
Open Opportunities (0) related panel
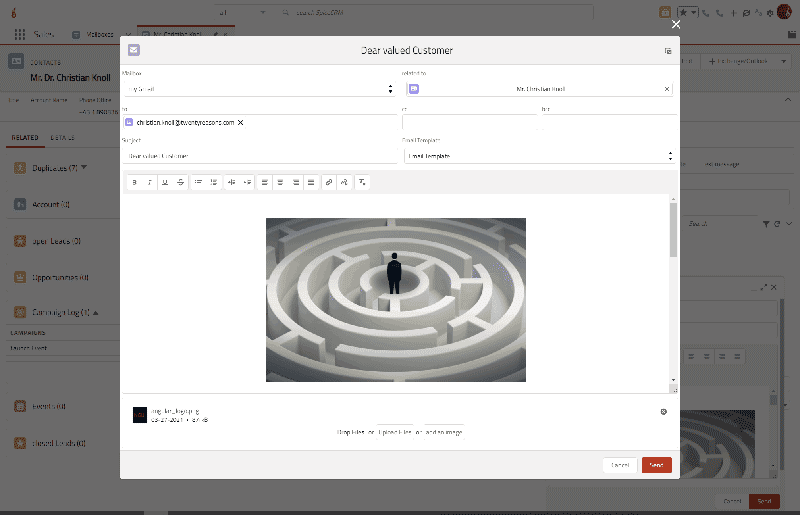(x=61, y=278)
